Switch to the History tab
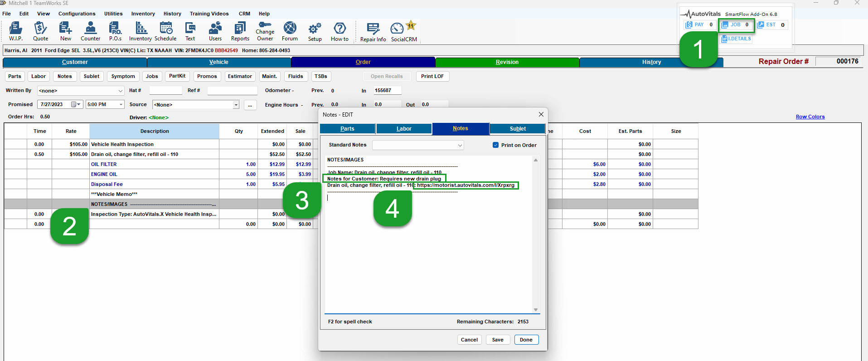The width and height of the screenshot is (868, 361). (x=651, y=62)
